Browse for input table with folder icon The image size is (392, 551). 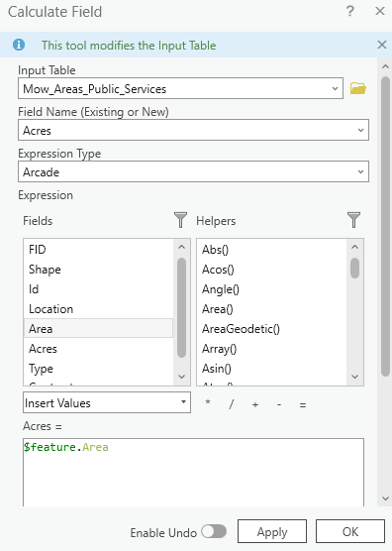coord(358,88)
